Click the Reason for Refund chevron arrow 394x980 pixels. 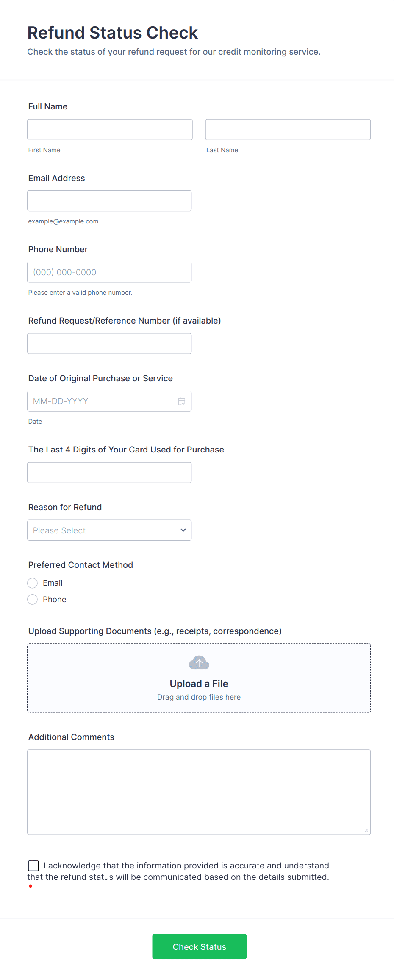pyautogui.click(x=183, y=530)
